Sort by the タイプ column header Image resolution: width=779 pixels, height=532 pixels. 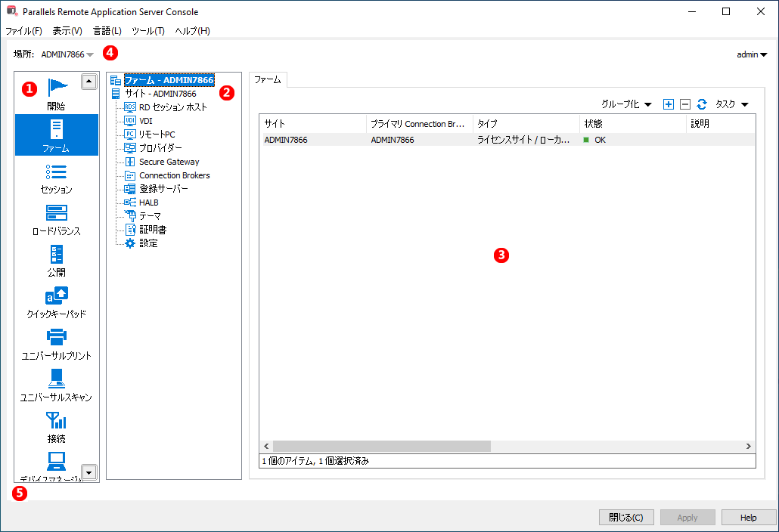pyautogui.click(x=526, y=124)
